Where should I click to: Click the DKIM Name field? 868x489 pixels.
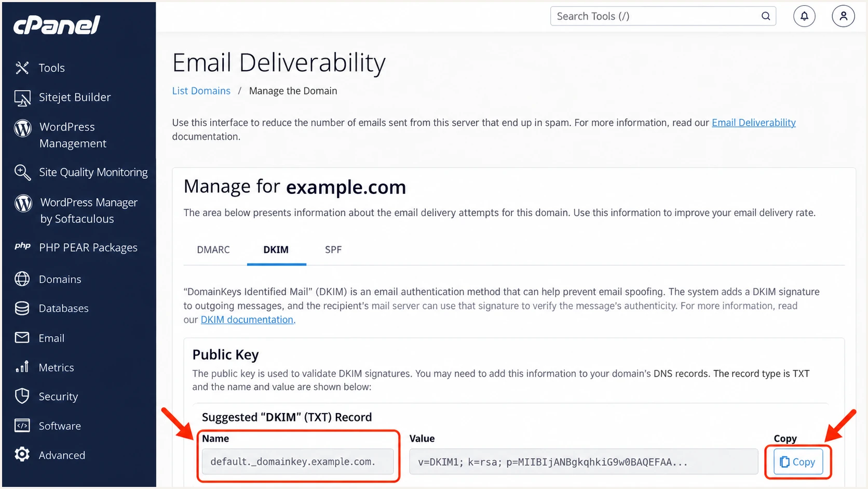(x=297, y=461)
